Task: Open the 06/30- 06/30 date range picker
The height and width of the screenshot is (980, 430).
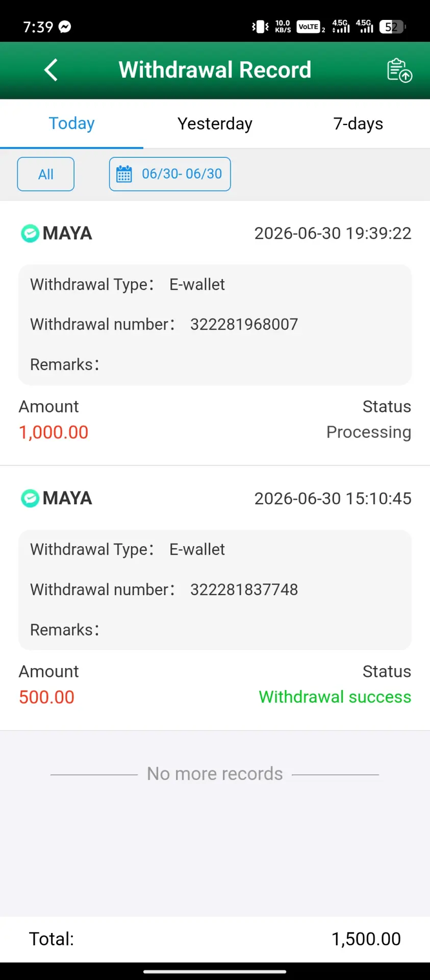Action: 170,174
